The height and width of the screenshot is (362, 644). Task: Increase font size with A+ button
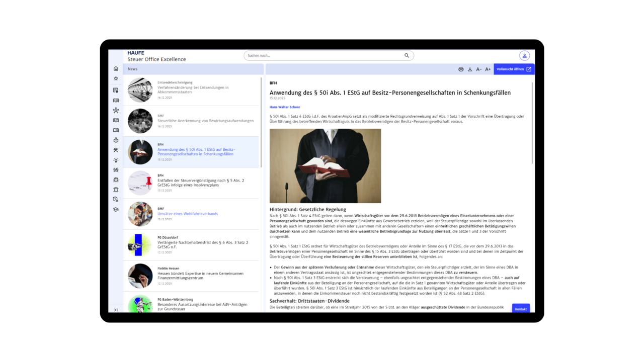[x=488, y=69]
